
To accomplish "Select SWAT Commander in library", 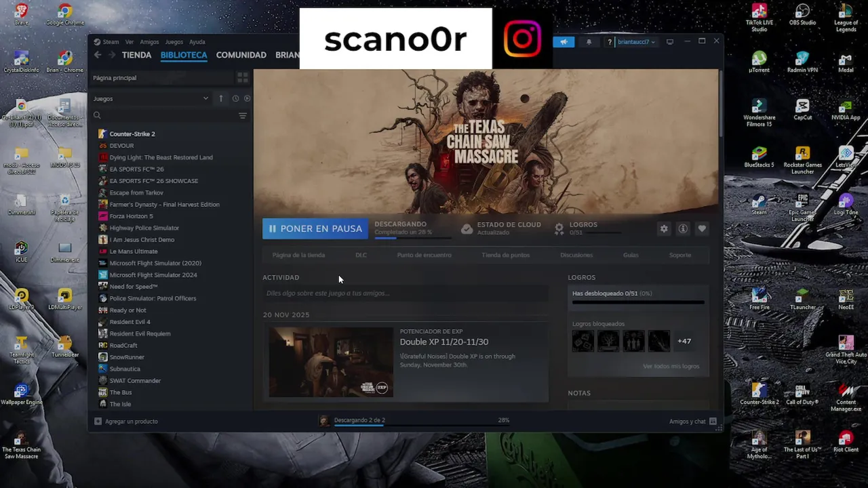I will click(x=135, y=381).
